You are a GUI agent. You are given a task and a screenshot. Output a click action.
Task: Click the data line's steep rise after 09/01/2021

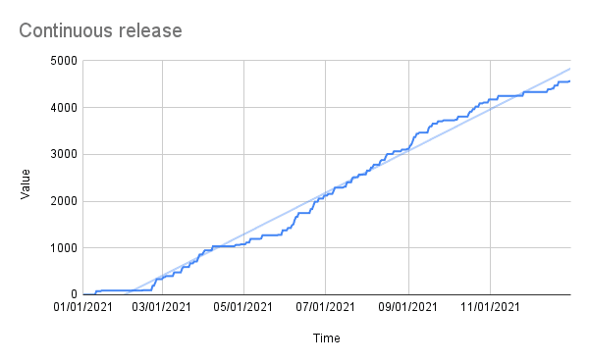point(413,140)
